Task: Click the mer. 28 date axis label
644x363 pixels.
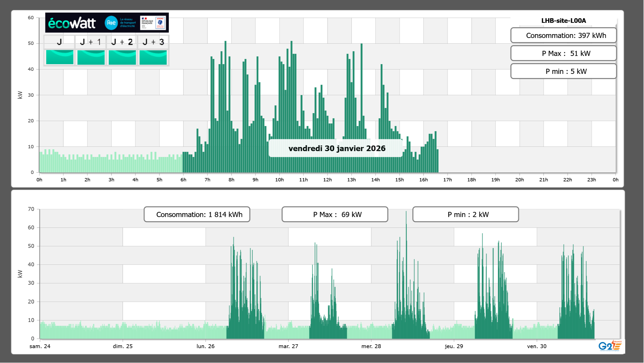Action: [x=371, y=346]
